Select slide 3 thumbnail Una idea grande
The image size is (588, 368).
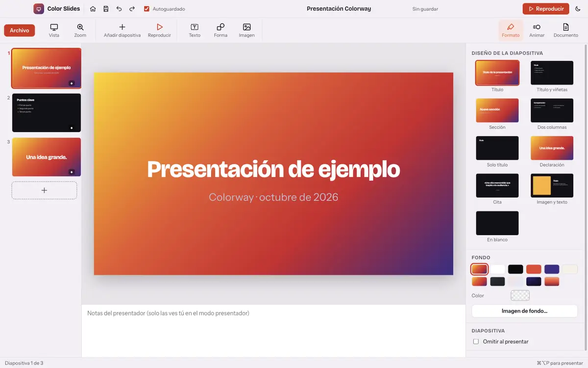click(x=47, y=157)
